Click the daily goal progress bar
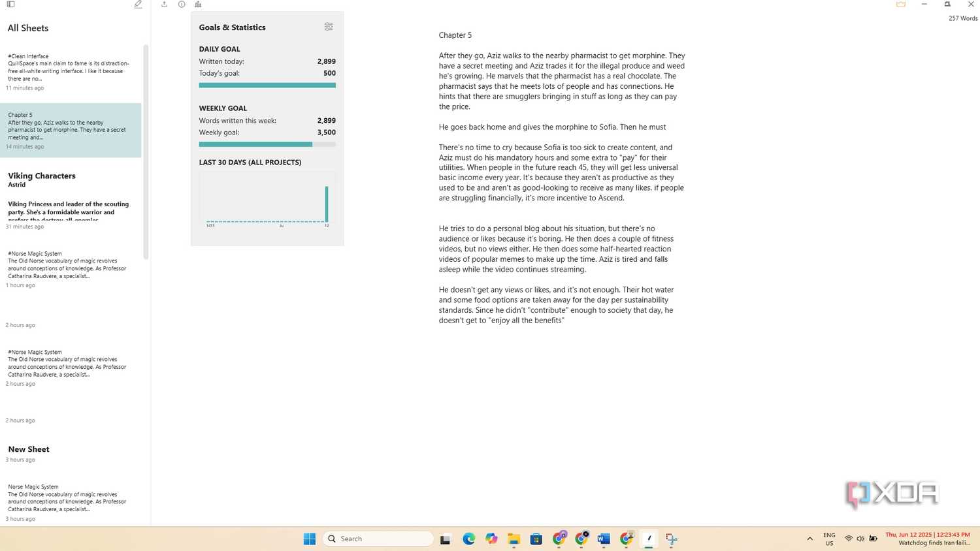Image resolution: width=980 pixels, height=551 pixels. 267,85
